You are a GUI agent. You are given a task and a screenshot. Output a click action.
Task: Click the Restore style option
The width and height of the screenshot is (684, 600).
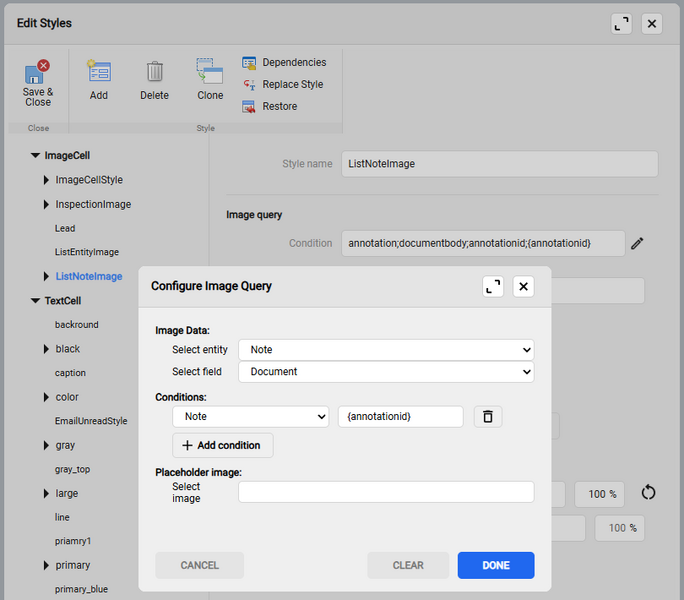(270, 106)
